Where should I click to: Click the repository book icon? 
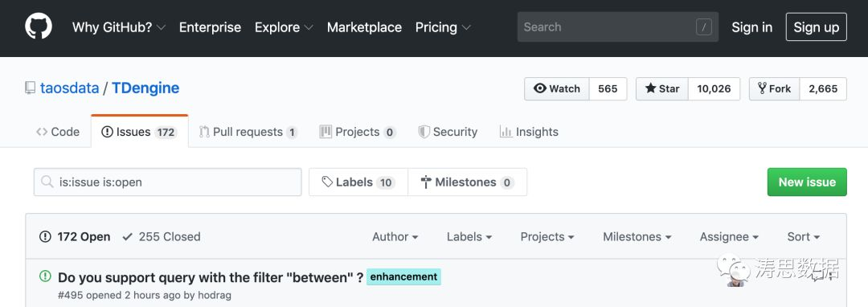[30, 88]
